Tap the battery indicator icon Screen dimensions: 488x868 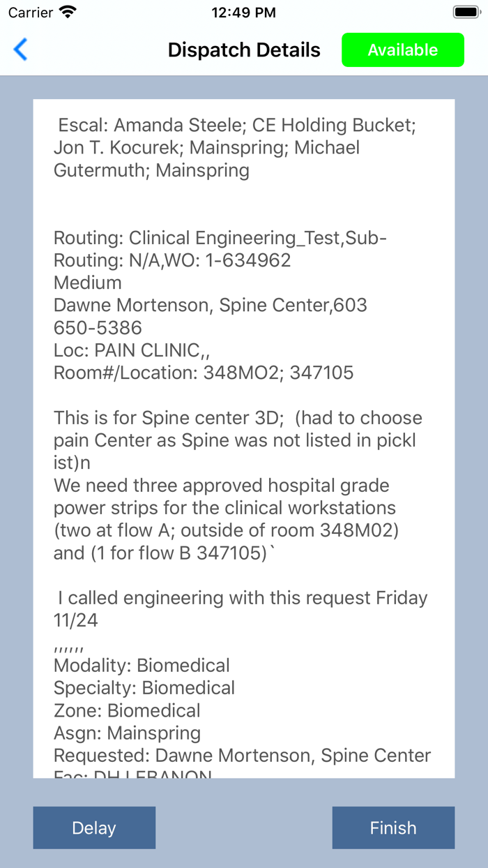pyautogui.click(x=465, y=12)
